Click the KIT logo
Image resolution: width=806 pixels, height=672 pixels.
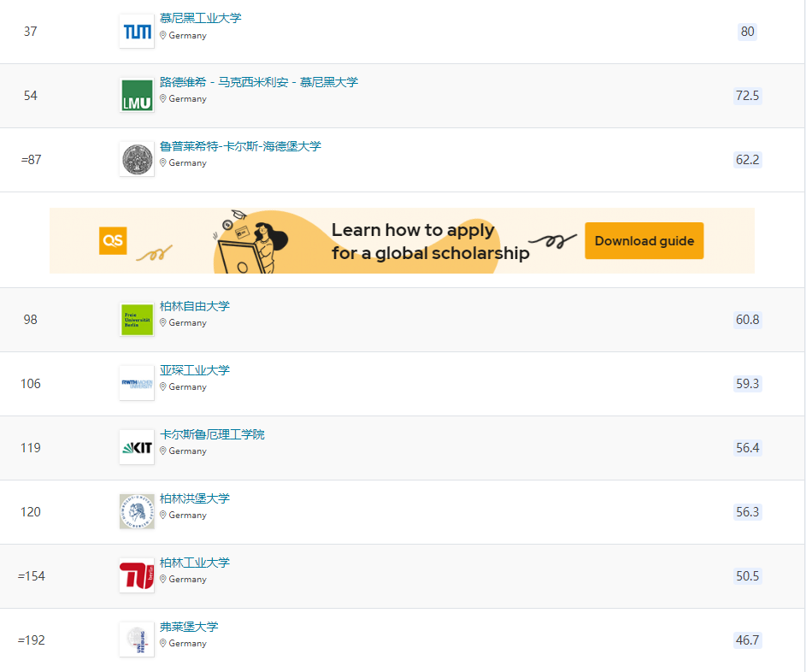pos(137,447)
